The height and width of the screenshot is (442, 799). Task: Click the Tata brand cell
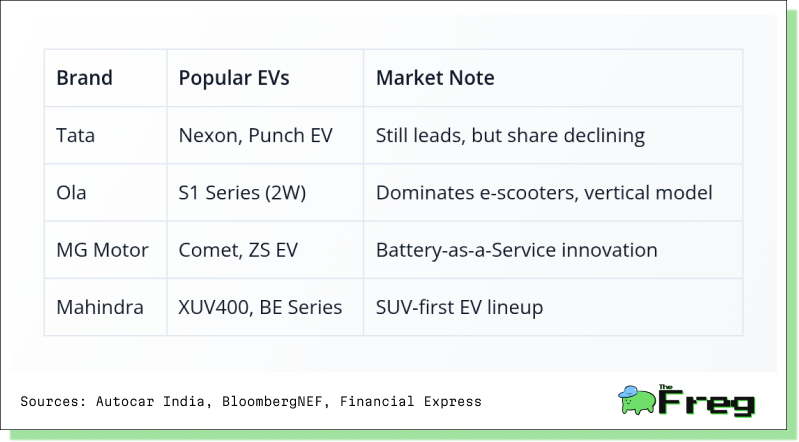pyautogui.click(x=105, y=135)
